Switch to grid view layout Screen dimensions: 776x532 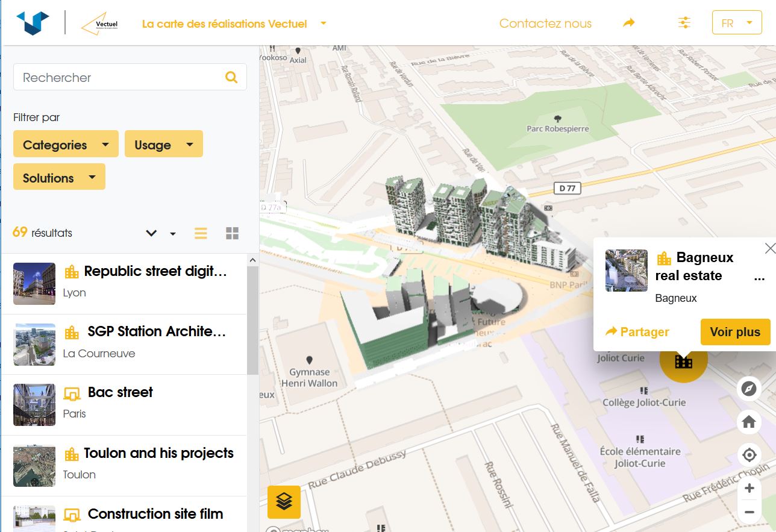click(232, 233)
